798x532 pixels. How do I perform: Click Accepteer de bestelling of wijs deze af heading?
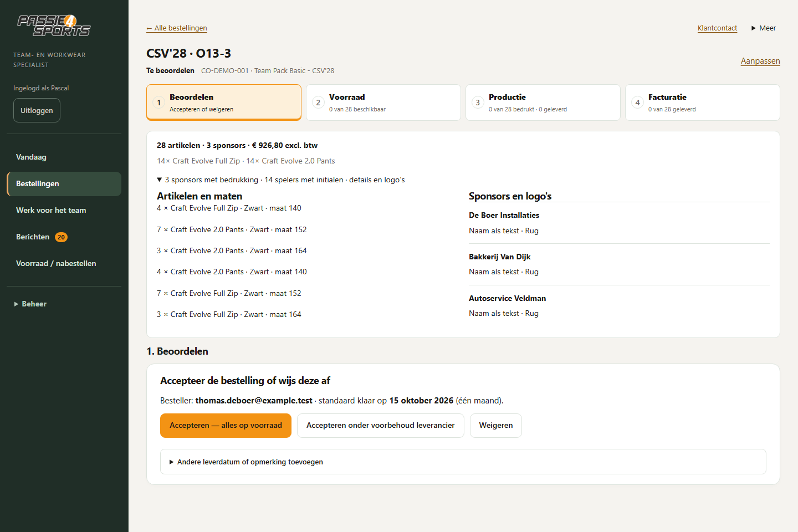tap(245, 381)
